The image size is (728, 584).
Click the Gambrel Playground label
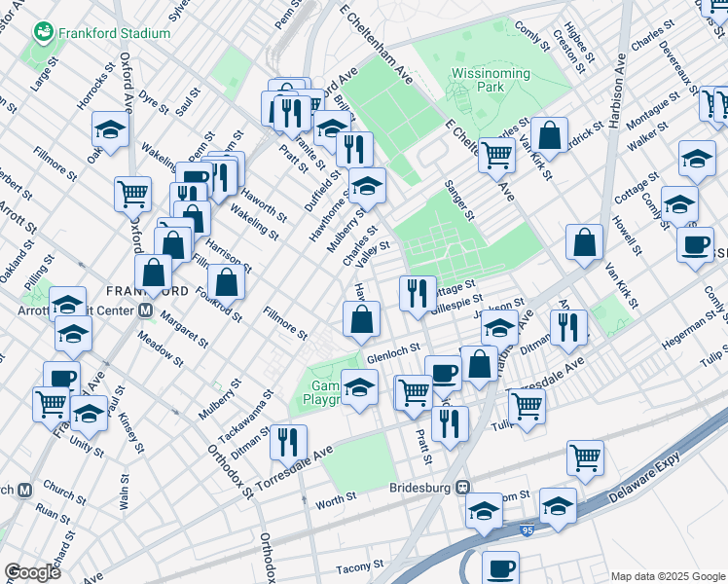[322, 392]
